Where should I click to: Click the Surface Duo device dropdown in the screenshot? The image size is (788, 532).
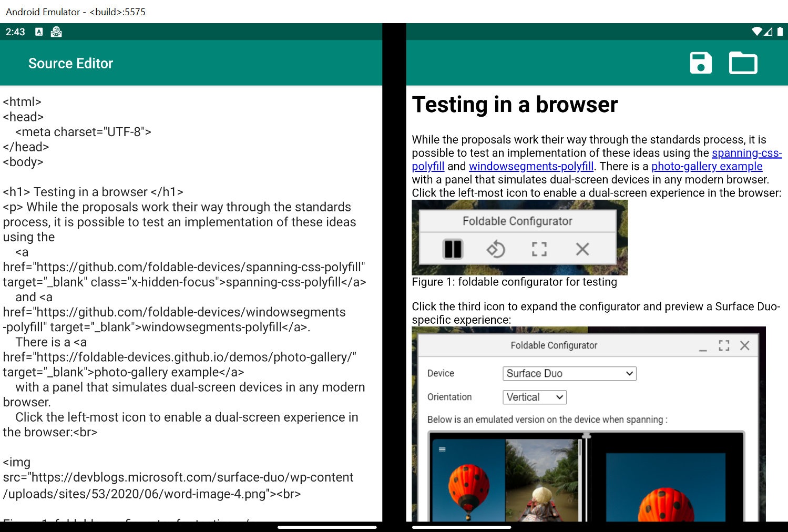point(569,373)
